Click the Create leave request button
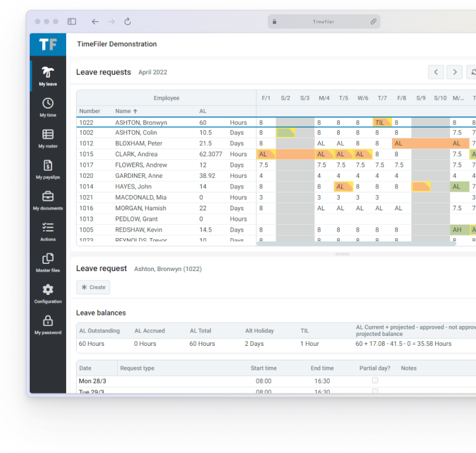 [93, 287]
